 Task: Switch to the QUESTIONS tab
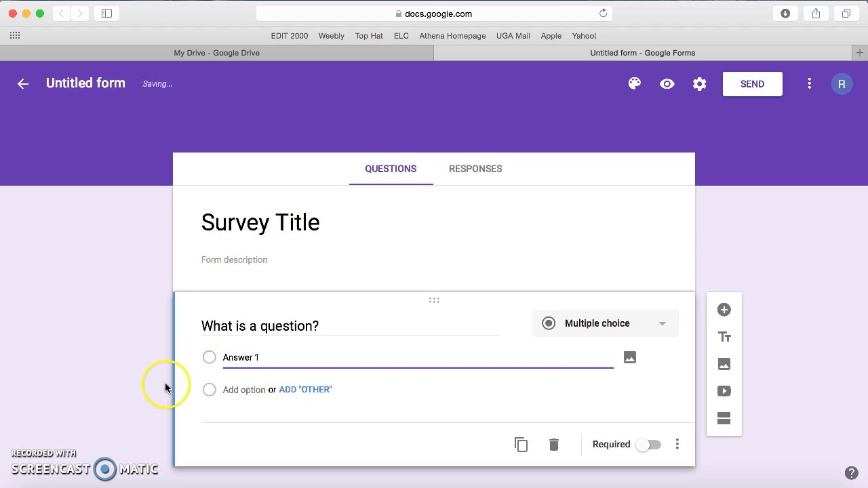391,169
